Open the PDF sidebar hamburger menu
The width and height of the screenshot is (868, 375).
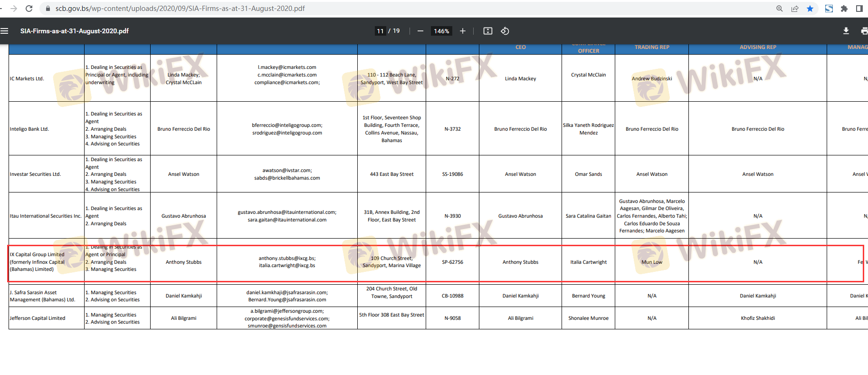coord(5,31)
